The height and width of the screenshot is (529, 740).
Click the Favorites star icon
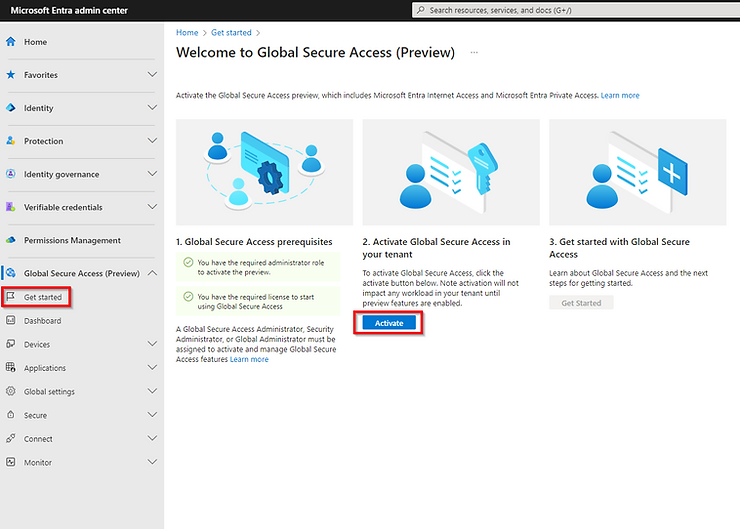click(x=11, y=75)
